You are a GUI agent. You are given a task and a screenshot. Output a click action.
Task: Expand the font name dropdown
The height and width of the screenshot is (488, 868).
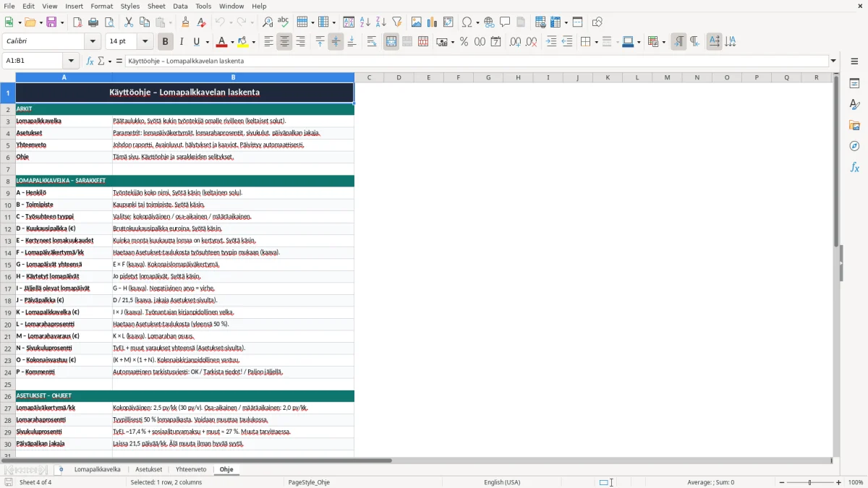(x=92, y=42)
